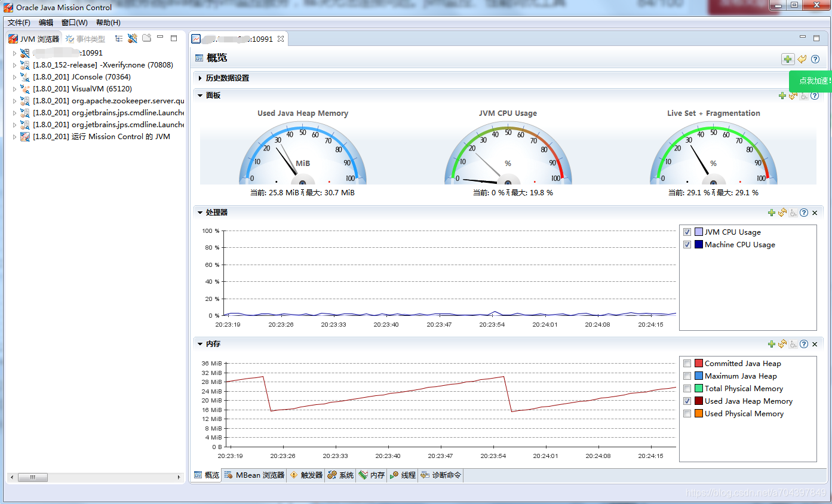Screen dimensions: 832x504
Task: Expand the zookeeper server node
Action: (15, 101)
